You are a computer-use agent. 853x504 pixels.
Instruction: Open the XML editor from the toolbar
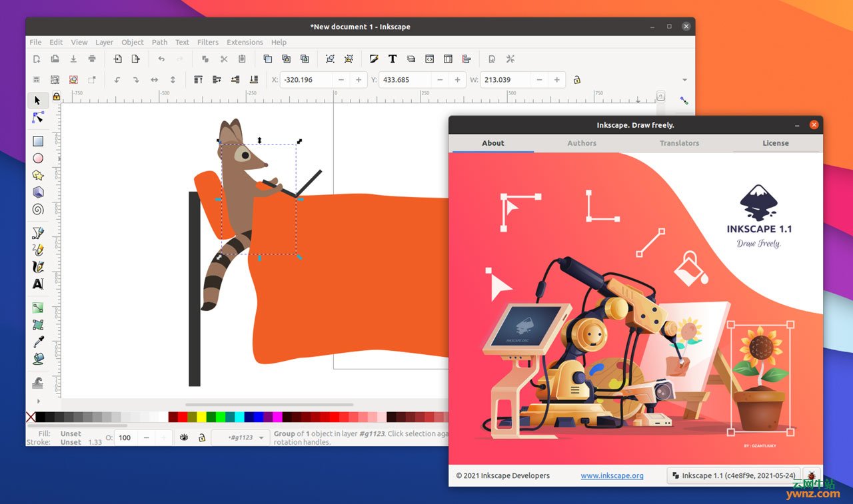coord(430,59)
